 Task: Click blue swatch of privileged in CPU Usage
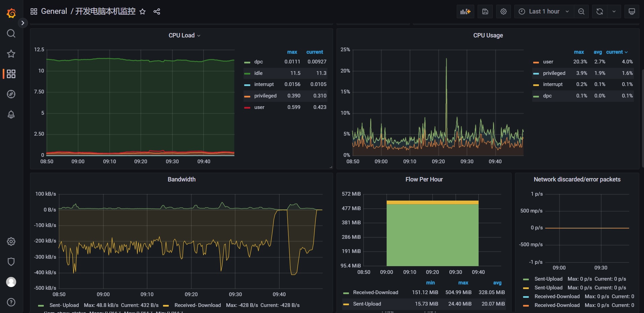point(536,74)
